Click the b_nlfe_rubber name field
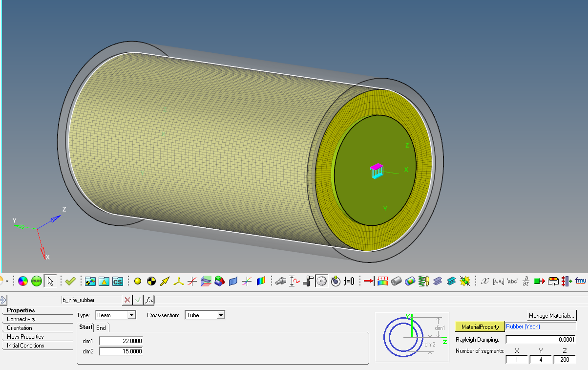This screenshot has width=588, height=370. [91, 300]
